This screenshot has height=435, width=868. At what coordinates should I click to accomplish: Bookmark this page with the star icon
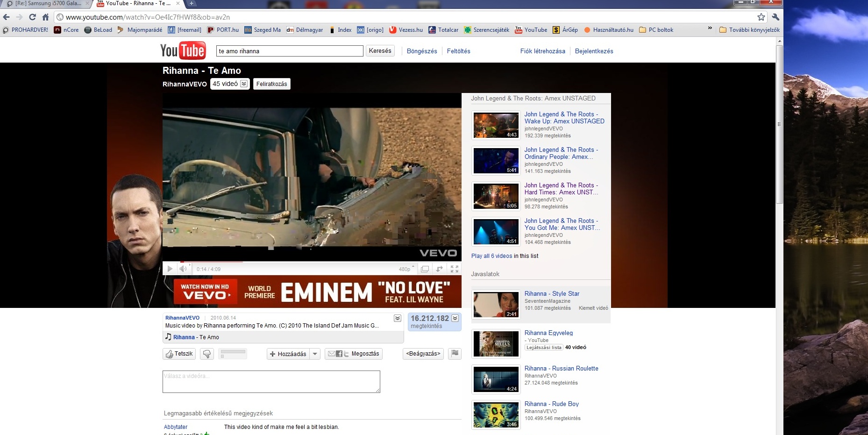(x=761, y=17)
